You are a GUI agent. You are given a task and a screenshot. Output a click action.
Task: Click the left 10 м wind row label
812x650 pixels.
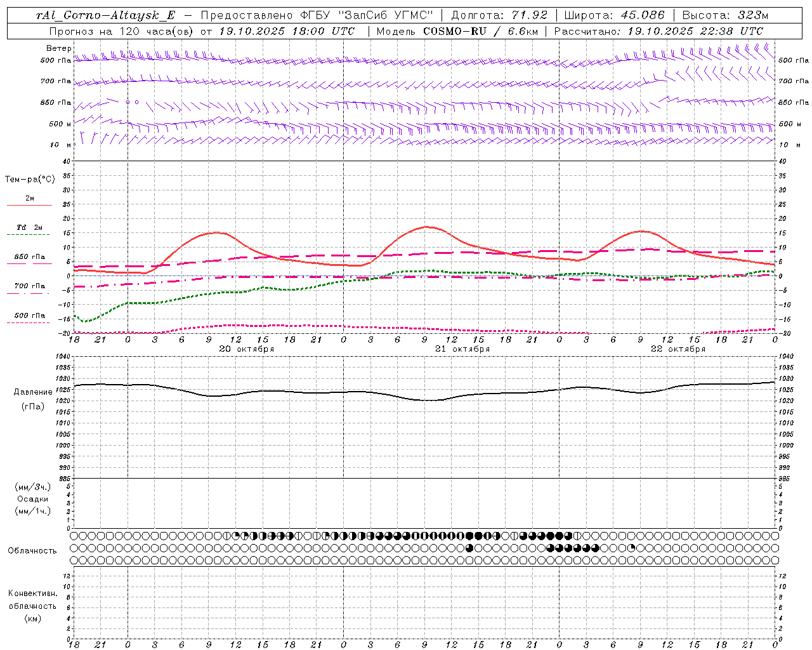[60, 145]
